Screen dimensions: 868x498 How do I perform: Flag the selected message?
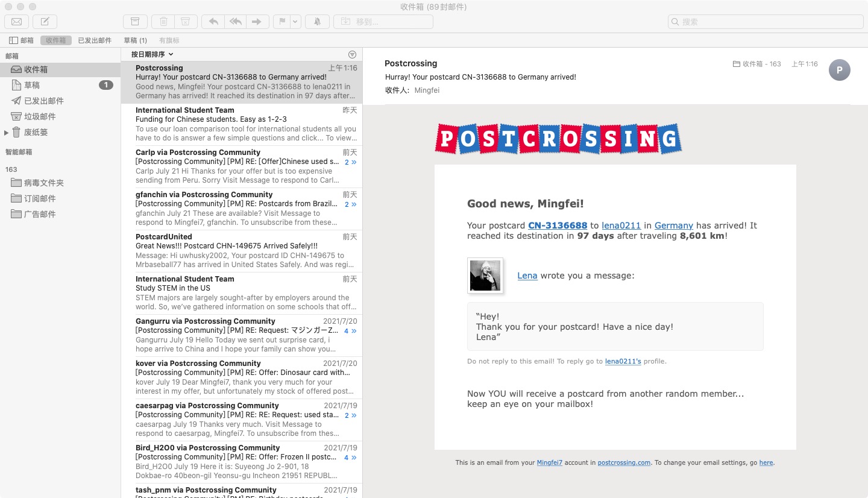pyautogui.click(x=281, y=22)
